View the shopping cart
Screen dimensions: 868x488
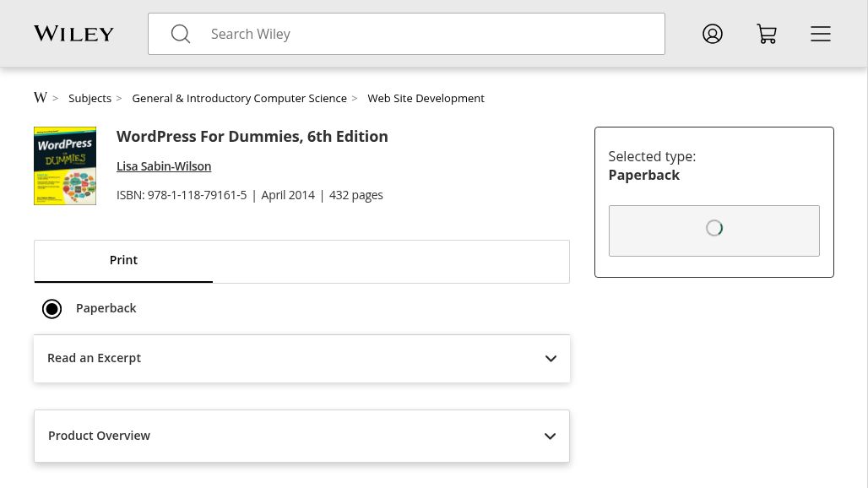(x=767, y=34)
